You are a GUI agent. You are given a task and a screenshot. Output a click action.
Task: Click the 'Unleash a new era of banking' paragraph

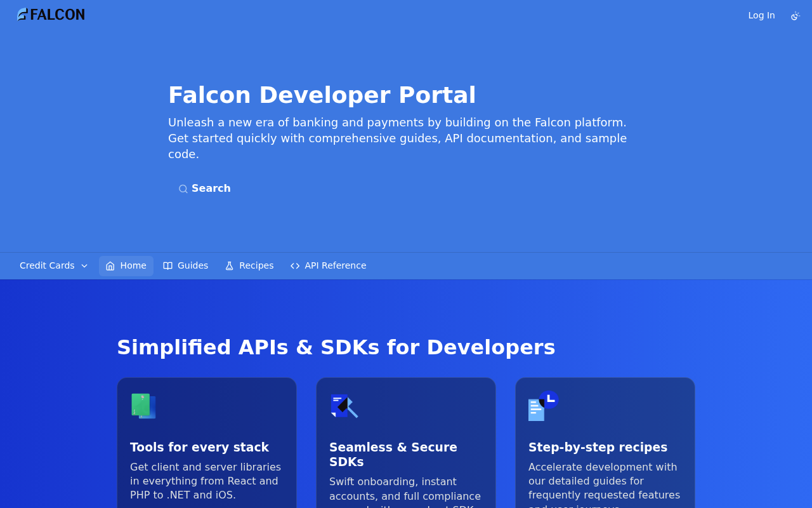(398, 138)
